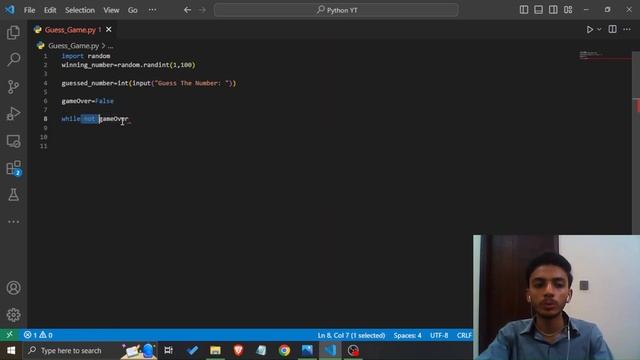The image size is (640, 360).
Task: Go forward in navigation history
Action: [x=202, y=10]
